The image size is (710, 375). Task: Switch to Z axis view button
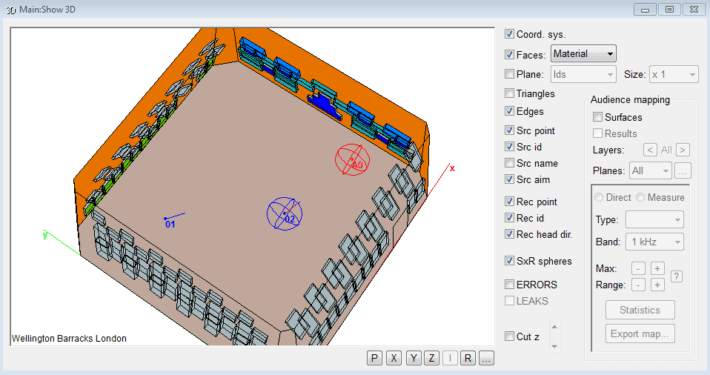click(x=432, y=358)
